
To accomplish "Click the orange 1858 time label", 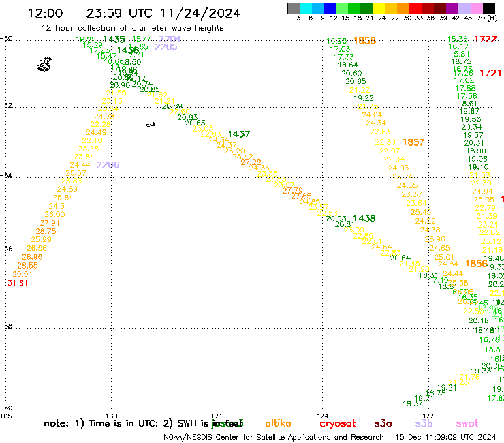I will click(364, 41).
